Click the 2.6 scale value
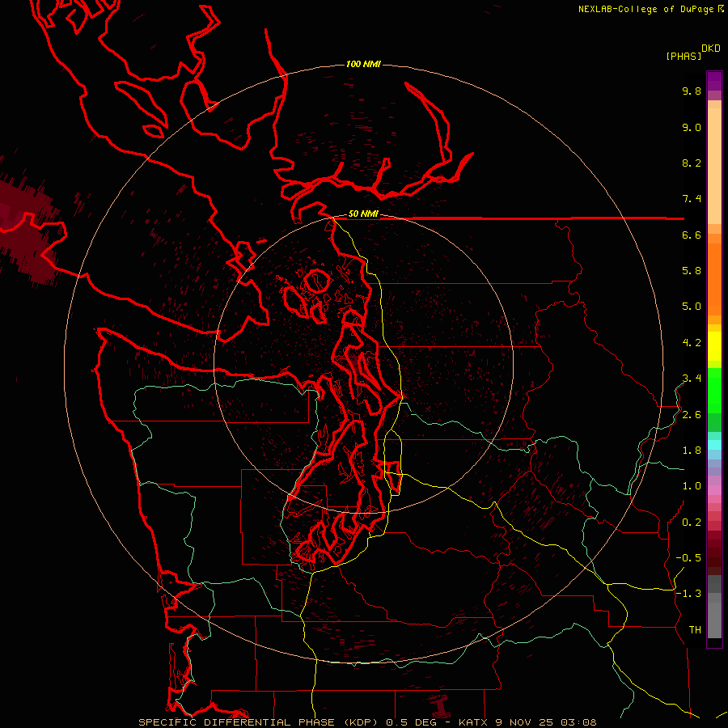 pyautogui.click(x=692, y=415)
